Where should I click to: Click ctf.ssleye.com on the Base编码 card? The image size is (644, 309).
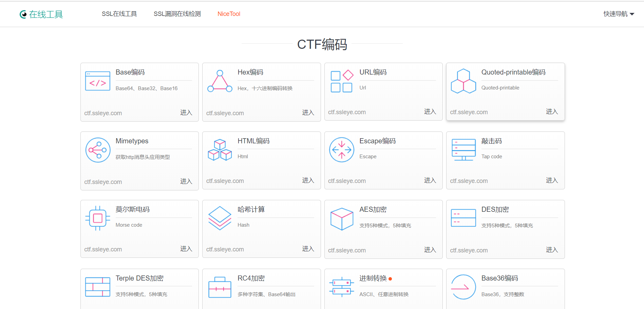pos(103,113)
